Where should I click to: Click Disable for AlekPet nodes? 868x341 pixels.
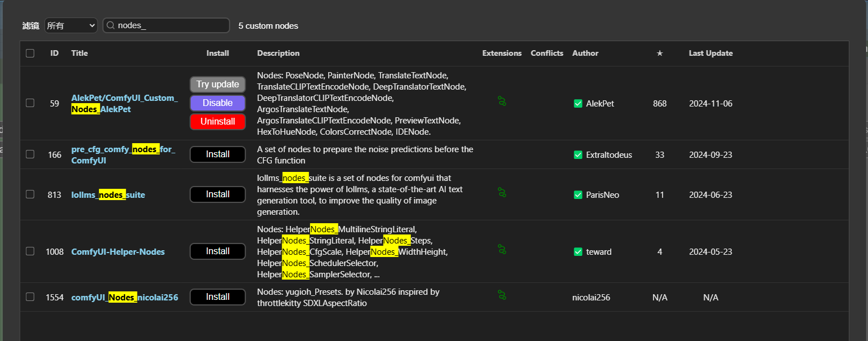point(218,103)
